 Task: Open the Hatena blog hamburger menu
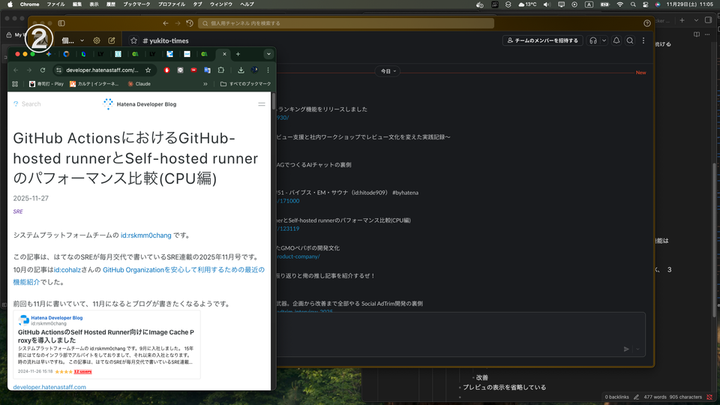pos(262,103)
